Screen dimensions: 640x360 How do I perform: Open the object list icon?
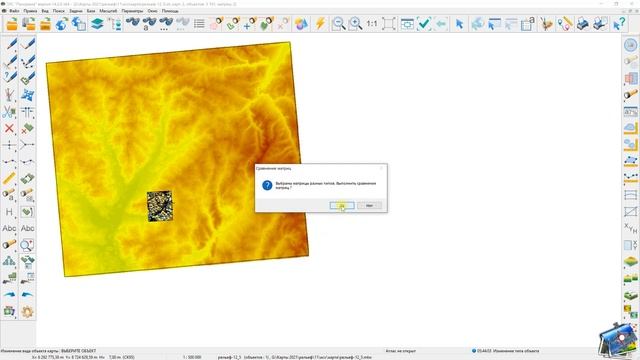(199, 24)
